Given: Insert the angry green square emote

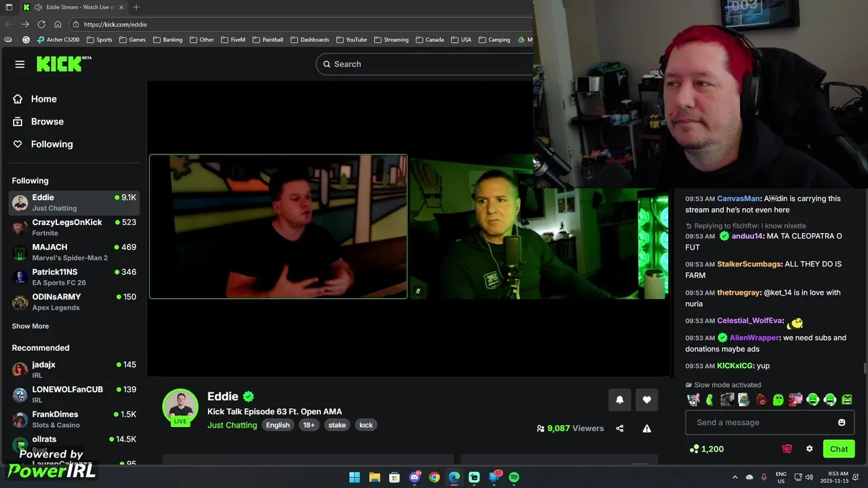Looking at the screenshot, I should click(x=847, y=400).
